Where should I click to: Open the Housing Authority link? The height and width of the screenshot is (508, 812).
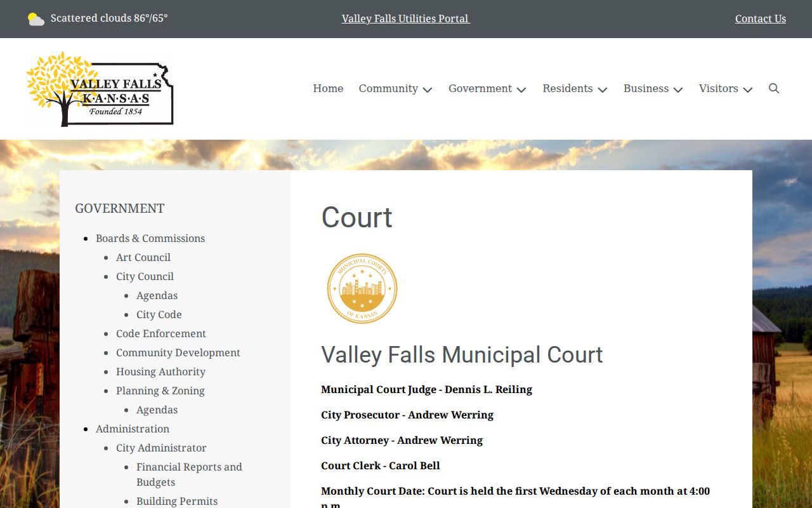[x=160, y=371]
